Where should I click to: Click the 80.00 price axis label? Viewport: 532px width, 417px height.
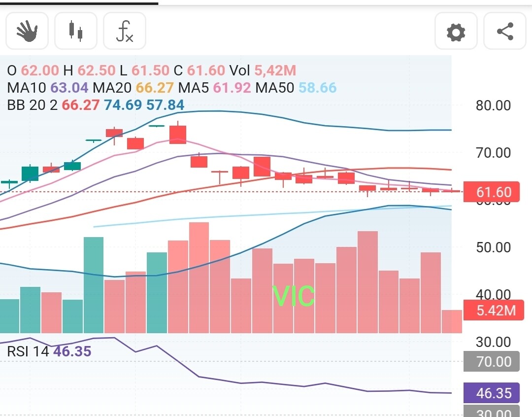[493, 105]
